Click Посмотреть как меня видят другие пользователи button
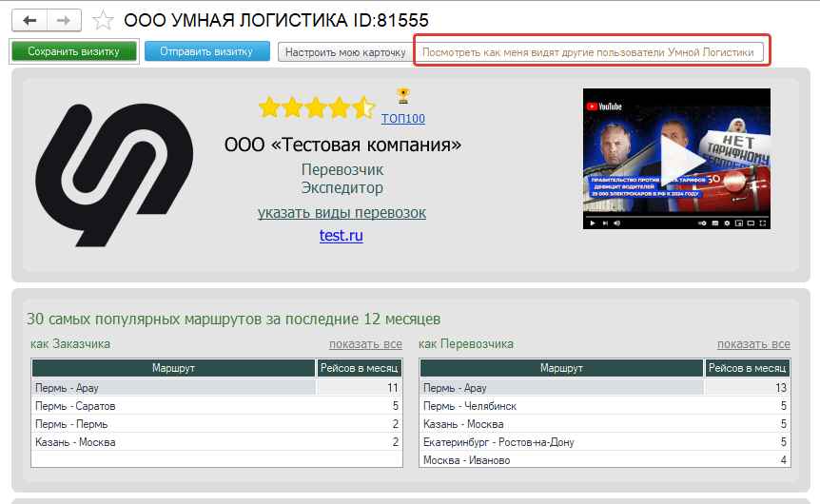The width and height of the screenshot is (820, 504). (588, 52)
